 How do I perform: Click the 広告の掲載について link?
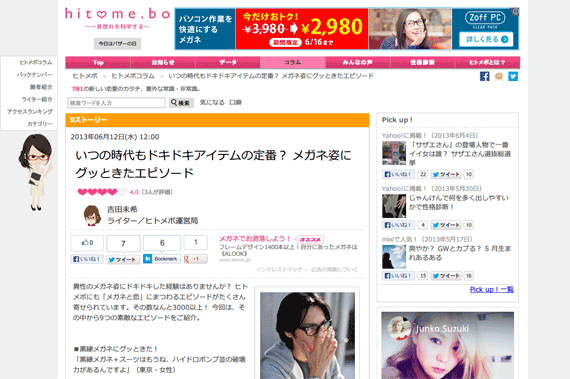tap(334, 269)
